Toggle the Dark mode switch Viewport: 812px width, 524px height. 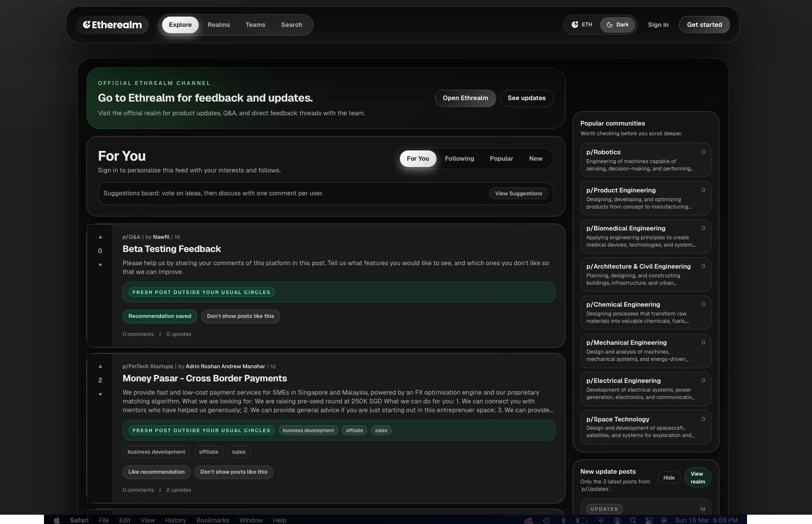coord(618,24)
